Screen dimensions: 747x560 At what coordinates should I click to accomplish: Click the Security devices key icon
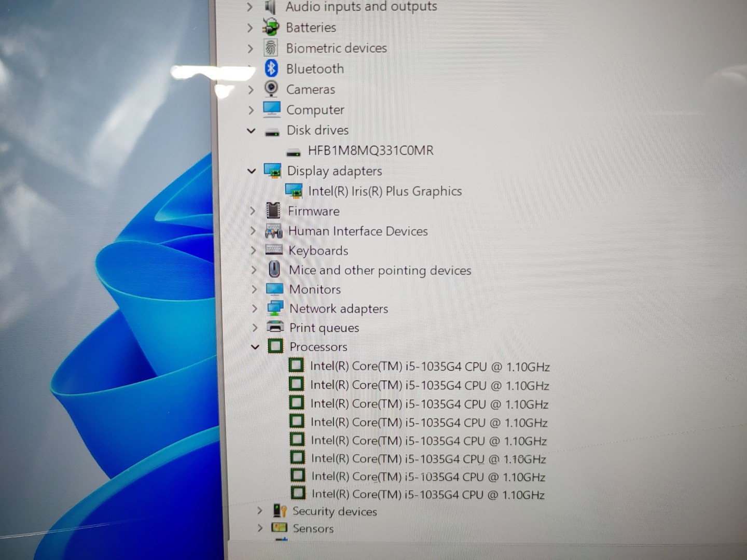pyautogui.click(x=280, y=511)
